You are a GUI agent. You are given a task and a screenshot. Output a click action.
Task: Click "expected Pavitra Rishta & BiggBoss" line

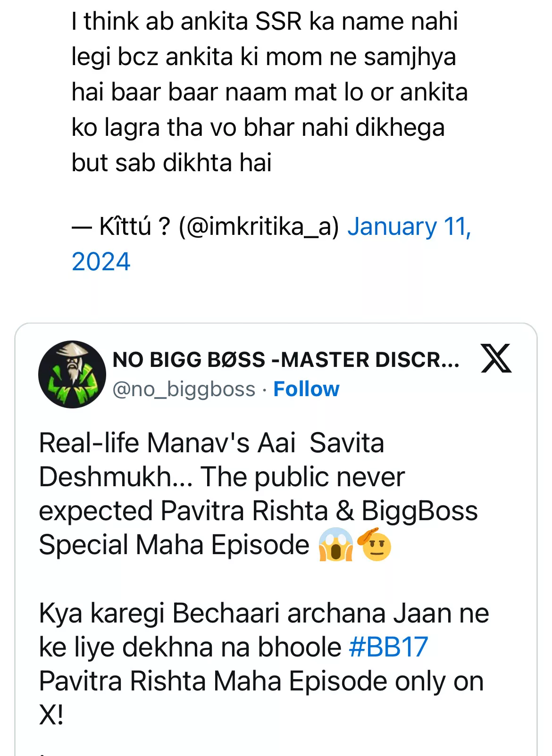[258, 511]
